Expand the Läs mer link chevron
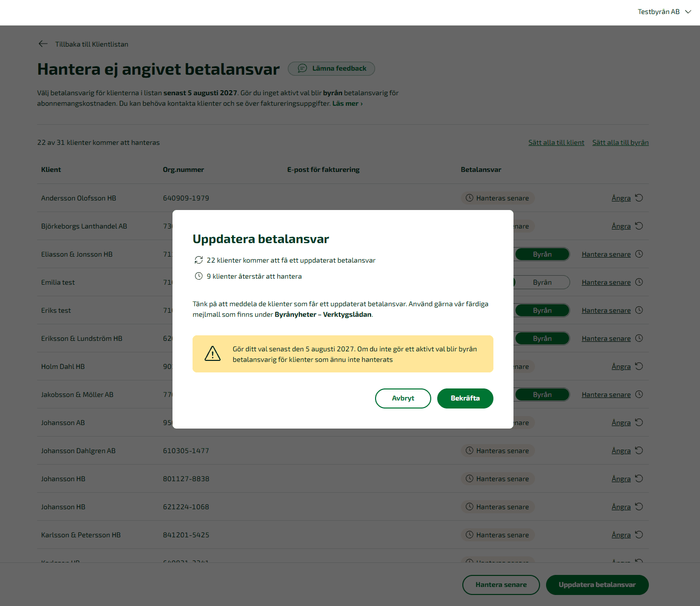 coord(362,104)
